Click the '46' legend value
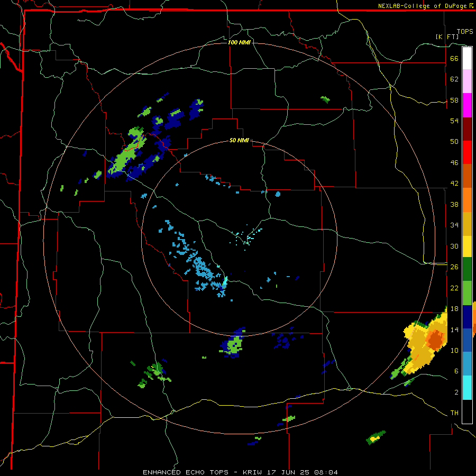This screenshot has height=476, width=476. point(454,163)
